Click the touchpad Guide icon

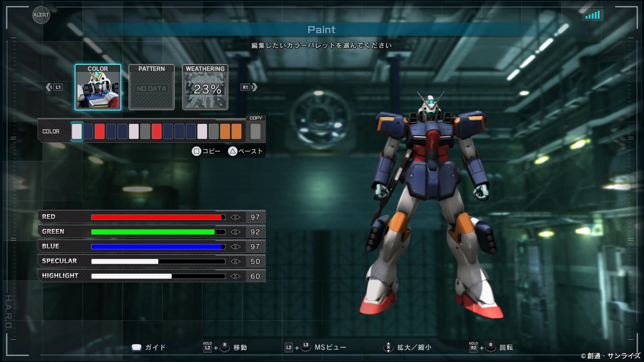point(137,347)
